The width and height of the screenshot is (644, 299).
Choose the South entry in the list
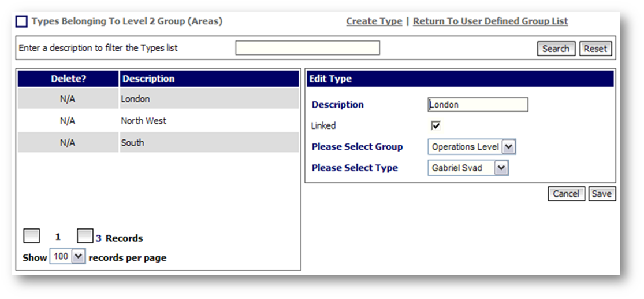[x=132, y=143]
